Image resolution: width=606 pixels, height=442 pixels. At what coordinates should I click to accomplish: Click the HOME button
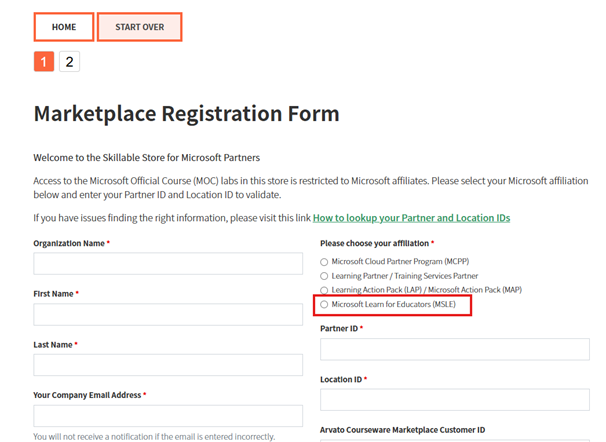[x=63, y=27]
